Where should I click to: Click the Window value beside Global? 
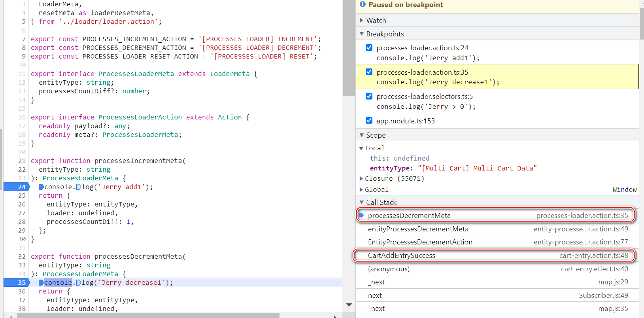coord(625,190)
